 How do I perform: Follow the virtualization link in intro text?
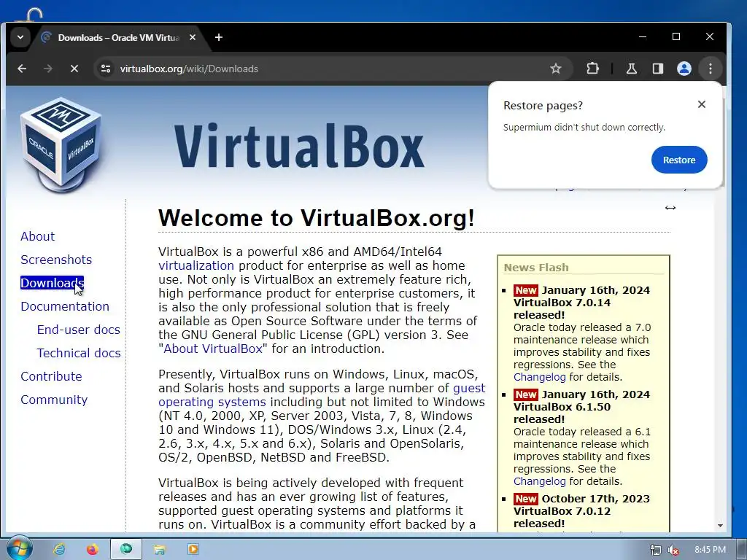196,265
